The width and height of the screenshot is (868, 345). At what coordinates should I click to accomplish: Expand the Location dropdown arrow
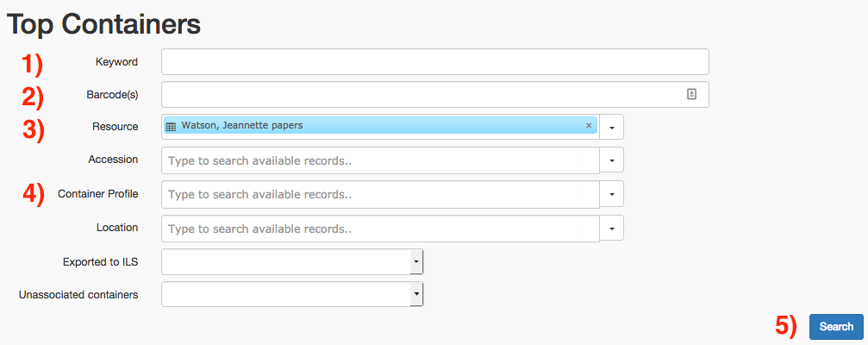[x=611, y=229]
